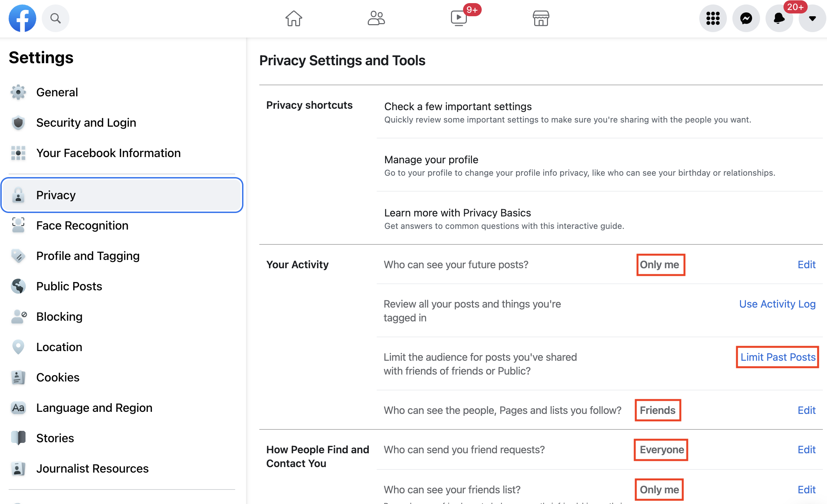This screenshot has width=827, height=504.
Task: Click the Facebook logo icon
Action: (x=22, y=18)
